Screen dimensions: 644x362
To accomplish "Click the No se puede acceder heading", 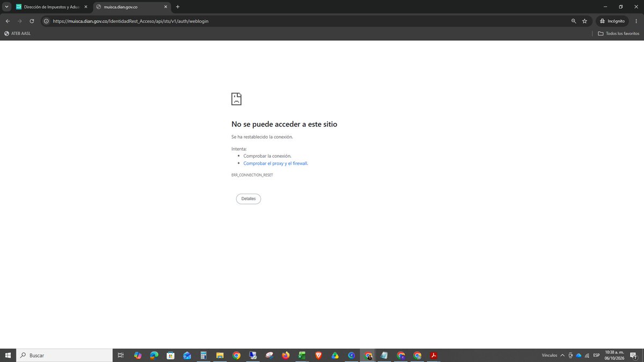I will pyautogui.click(x=284, y=124).
